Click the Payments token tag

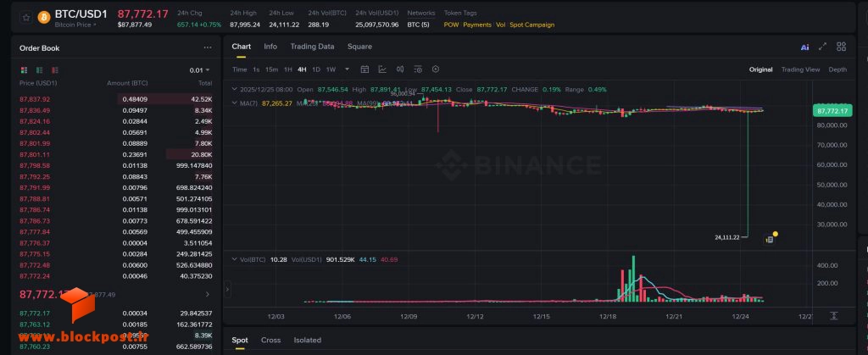pos(477,25)
